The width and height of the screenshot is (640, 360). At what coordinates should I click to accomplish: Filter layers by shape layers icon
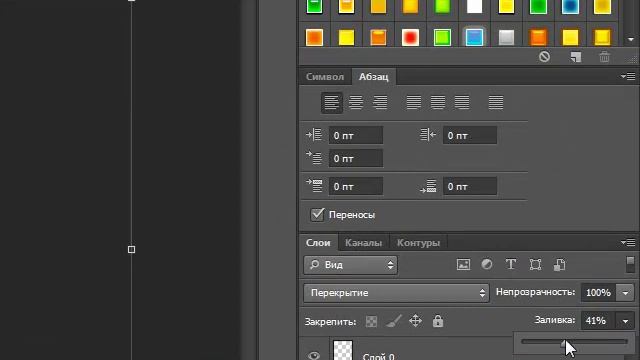tap(535, 264)
